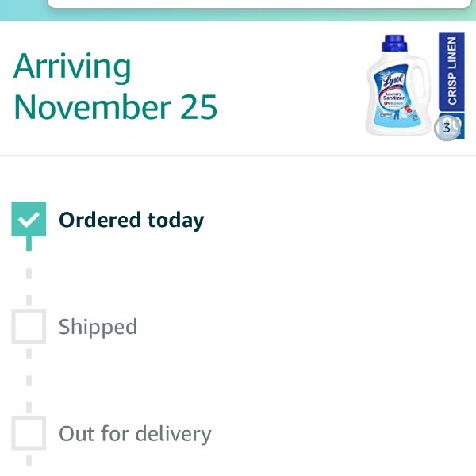Select the Out for delivery label
This screenshot has width=476, height=476.
point(135,434)
